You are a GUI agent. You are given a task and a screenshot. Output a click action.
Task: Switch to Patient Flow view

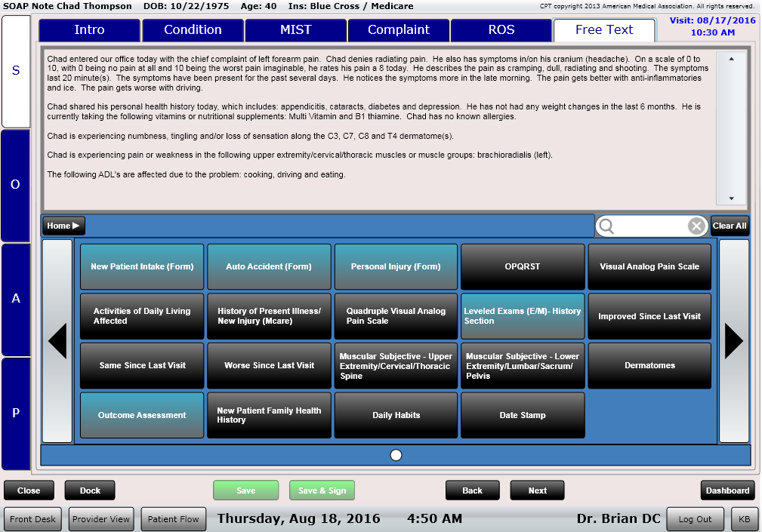tap(173, 519)
